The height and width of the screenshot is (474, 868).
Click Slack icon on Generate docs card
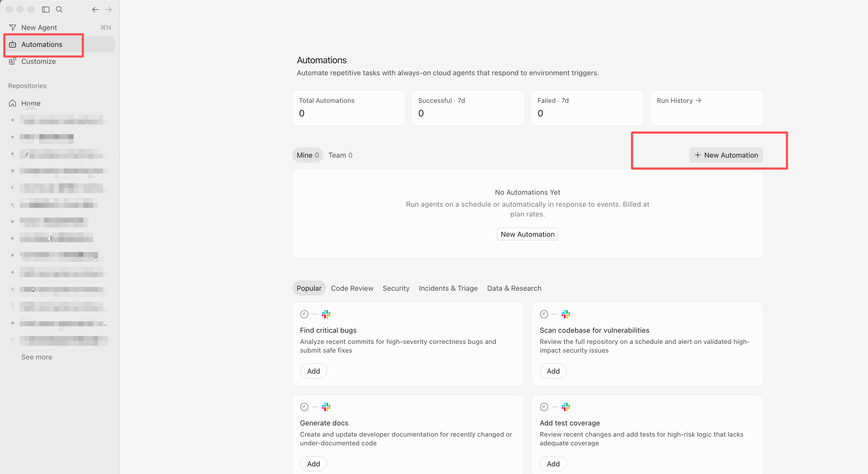tap(326, 407)
